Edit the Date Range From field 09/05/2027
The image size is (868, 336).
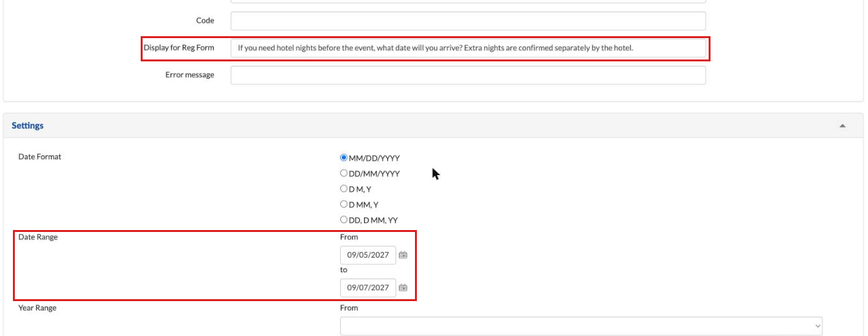point(368,255)
